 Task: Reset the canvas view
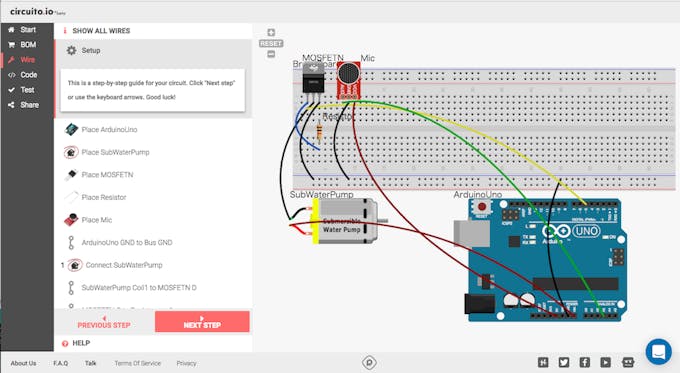tap(271, 43)
